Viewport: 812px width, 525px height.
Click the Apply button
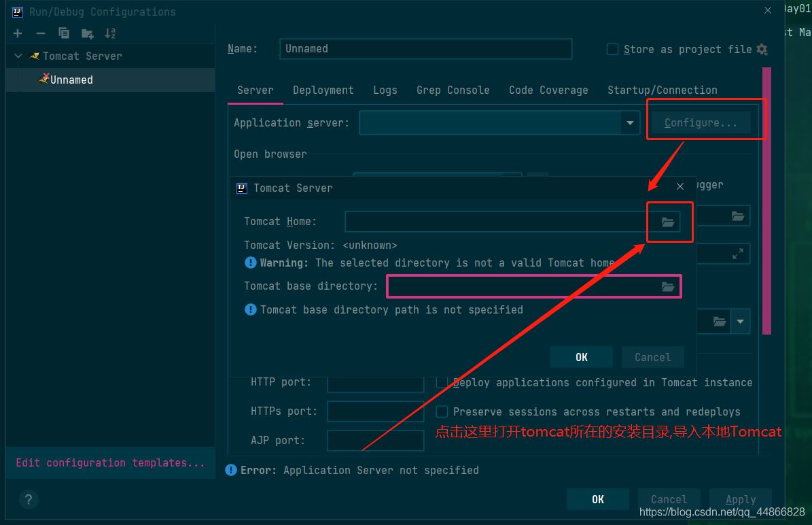(x=741, y=499)
